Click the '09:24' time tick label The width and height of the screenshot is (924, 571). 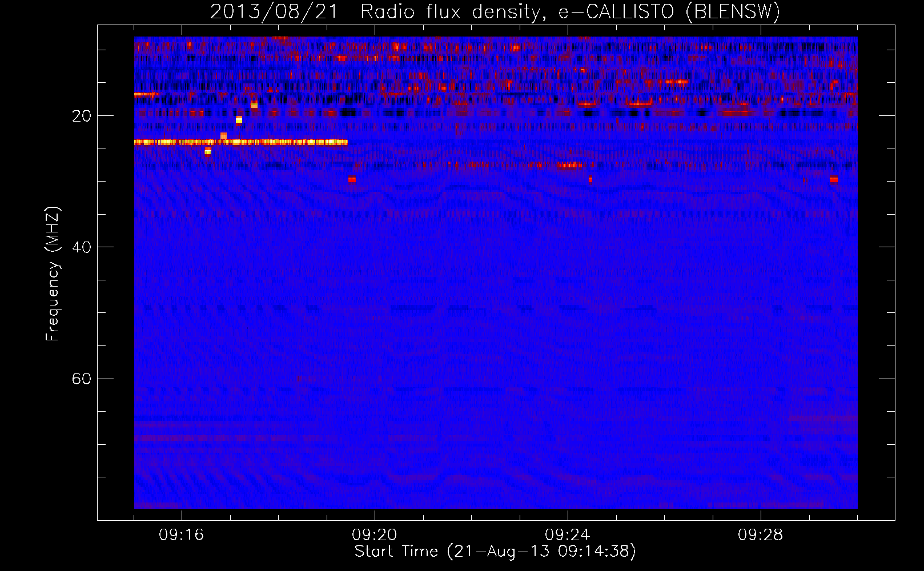click(x=568, y=535)
